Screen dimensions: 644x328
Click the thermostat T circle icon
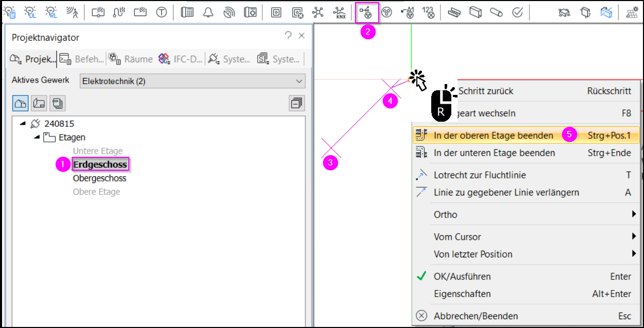point(161,12)
